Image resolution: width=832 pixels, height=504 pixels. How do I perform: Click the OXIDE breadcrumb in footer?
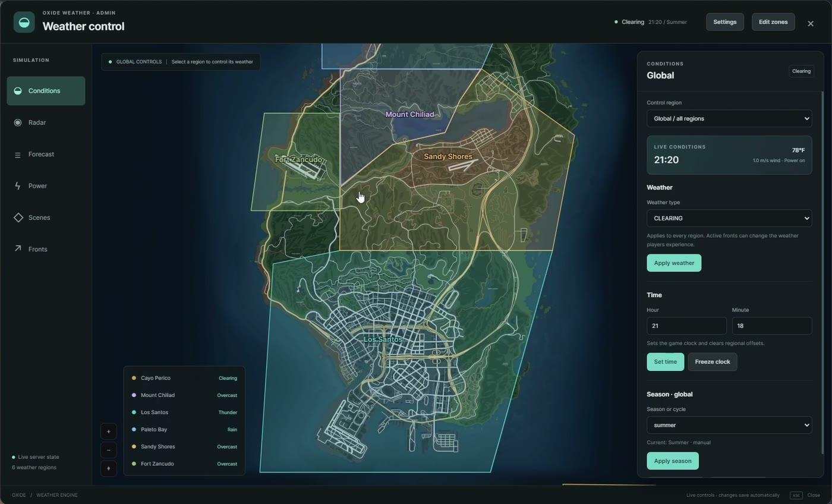pos(19,495)
